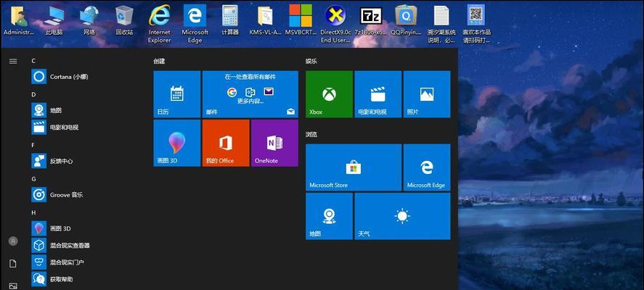Select 7z1806 installer desktop icon
644x290 pixels.
click(x=370, y=20)
